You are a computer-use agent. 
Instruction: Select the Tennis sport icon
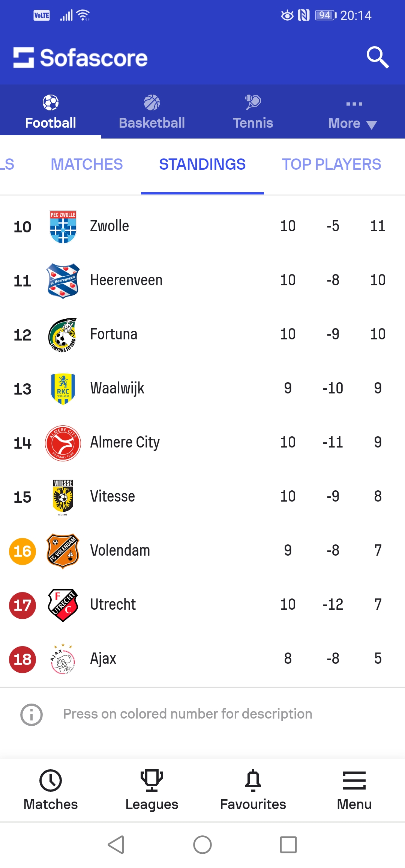coord(253,102)
